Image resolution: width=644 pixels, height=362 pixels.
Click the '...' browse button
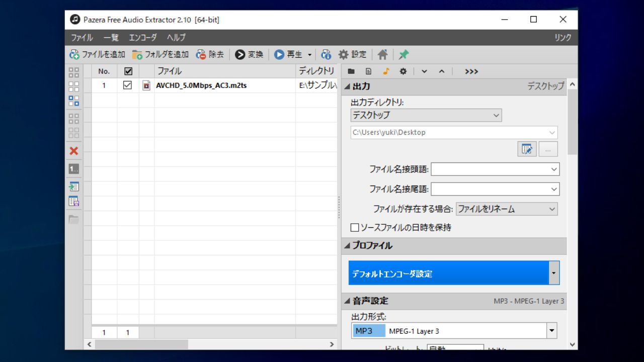[x=548, y=149]
